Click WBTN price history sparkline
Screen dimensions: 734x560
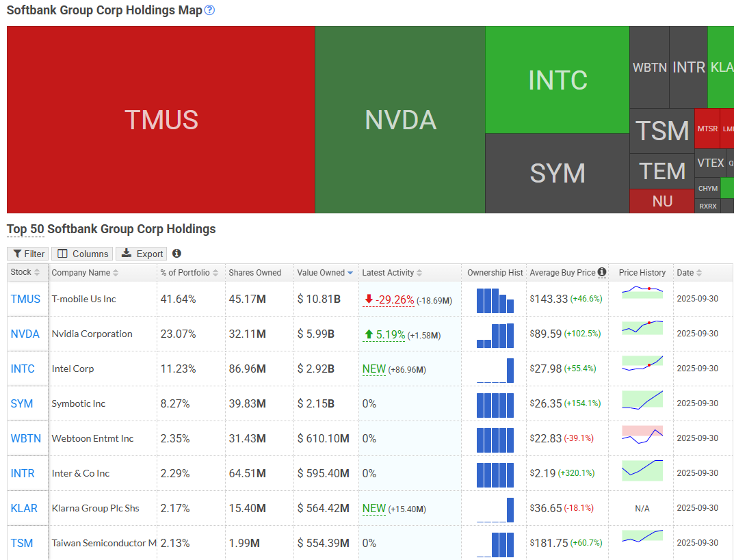(x=642, y=435)
